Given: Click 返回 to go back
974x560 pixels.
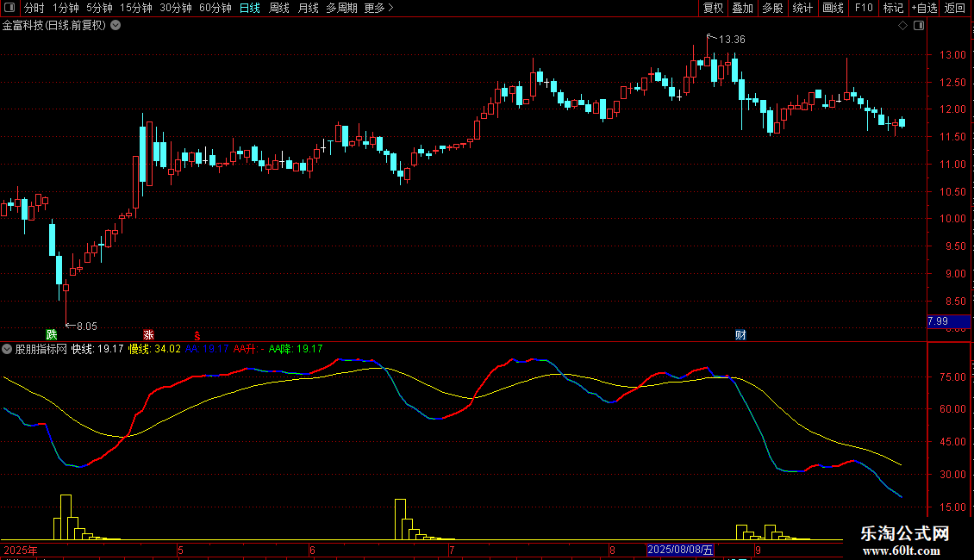Looking at the screenshot, I should [955, 8].
